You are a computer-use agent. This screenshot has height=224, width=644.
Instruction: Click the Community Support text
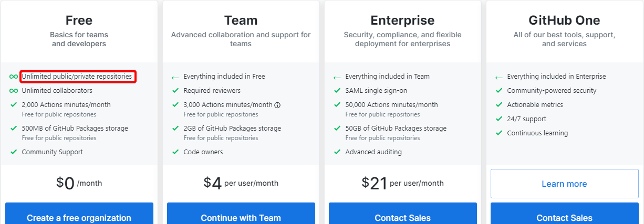click(52, 152)
